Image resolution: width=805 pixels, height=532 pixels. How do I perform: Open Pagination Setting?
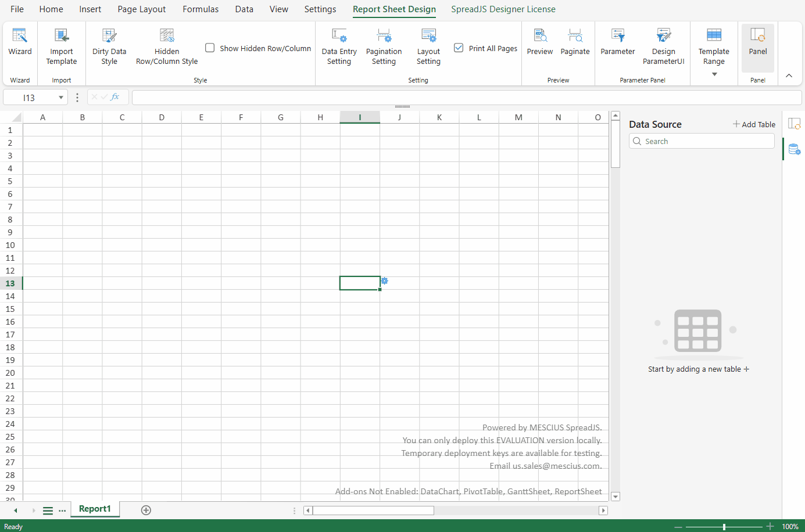coord(384,45)
